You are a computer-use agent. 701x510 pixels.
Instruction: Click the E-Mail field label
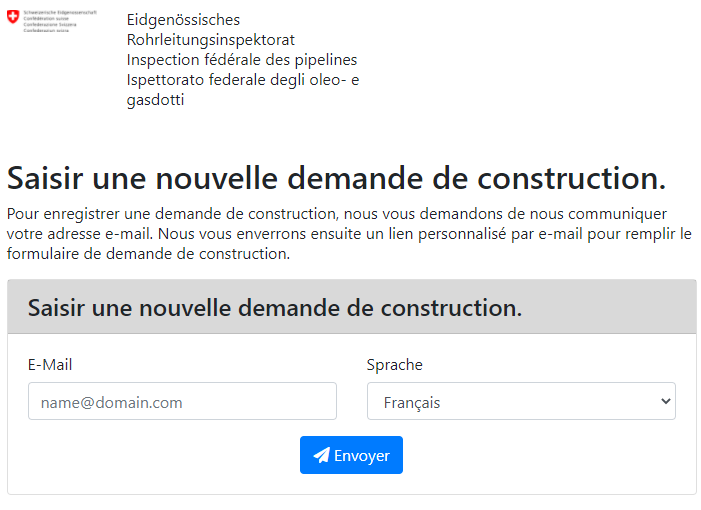(x=50, y=365)
